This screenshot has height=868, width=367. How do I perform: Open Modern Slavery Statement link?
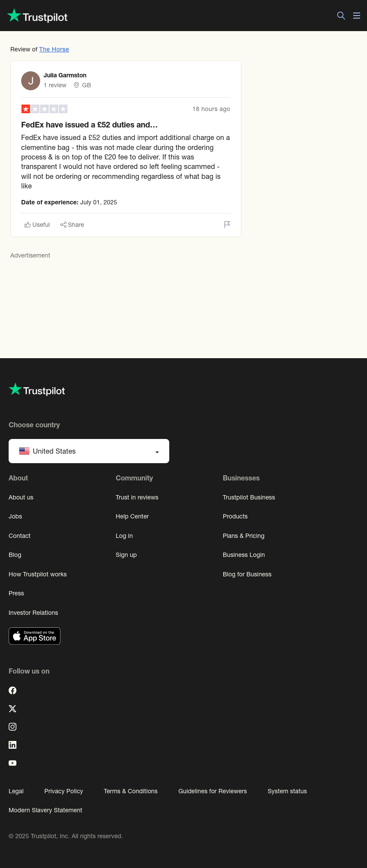pyautogui.click(x=45, y=810)
